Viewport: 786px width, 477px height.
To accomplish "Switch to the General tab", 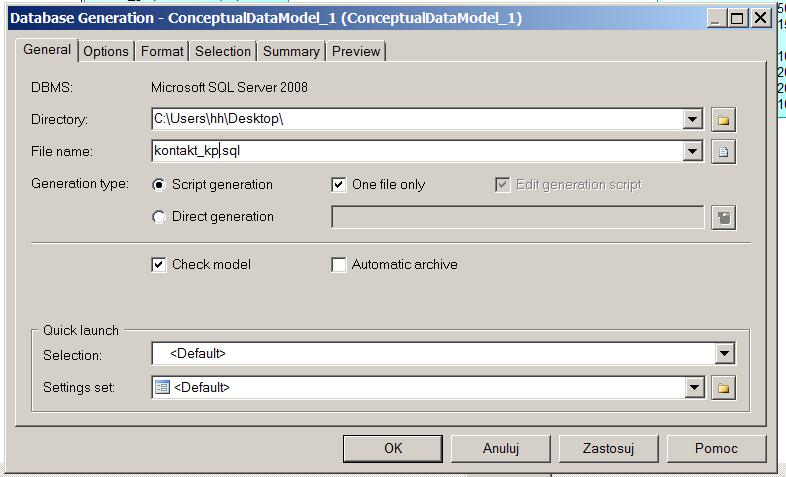I will (47, 50).
